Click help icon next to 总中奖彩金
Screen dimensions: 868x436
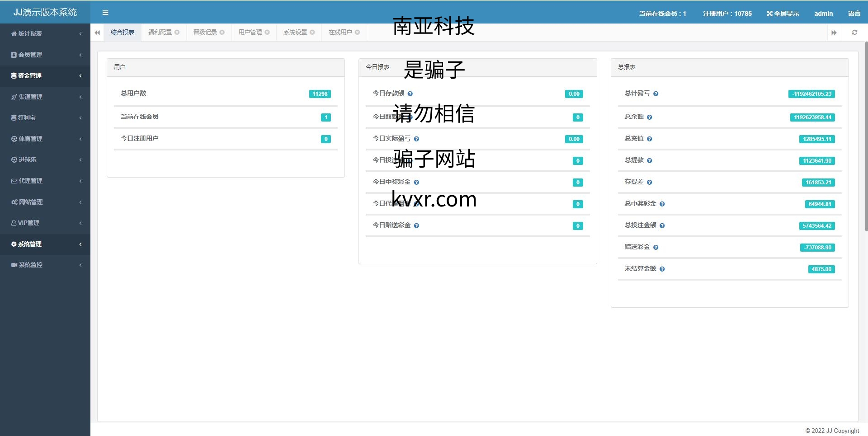[662, 204]
